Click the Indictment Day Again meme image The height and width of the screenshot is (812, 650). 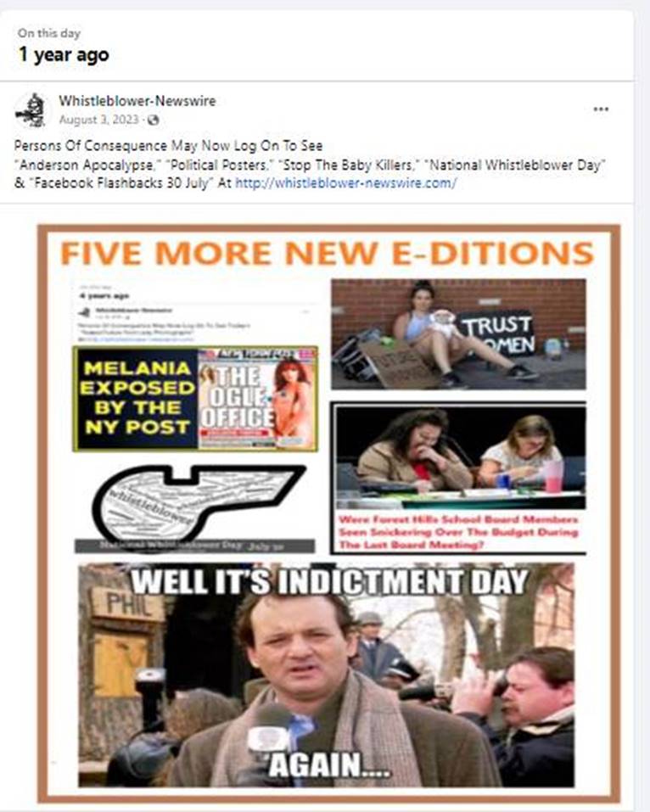tap(327, 675)
